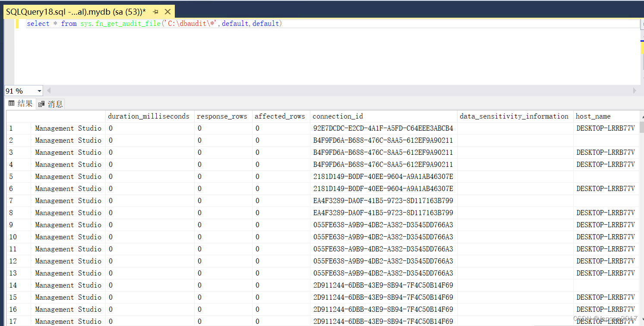Click the host_name column header

click(606, 116)
